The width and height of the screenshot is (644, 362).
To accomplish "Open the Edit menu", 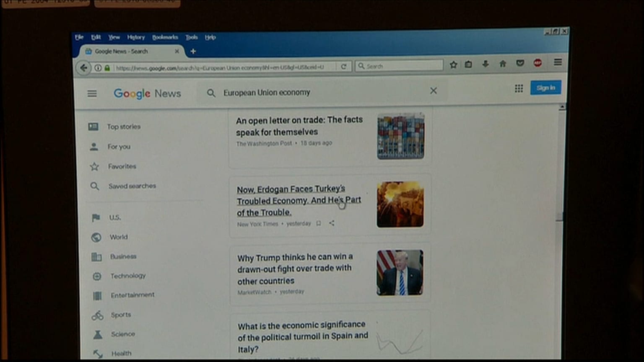I will 96,37.
